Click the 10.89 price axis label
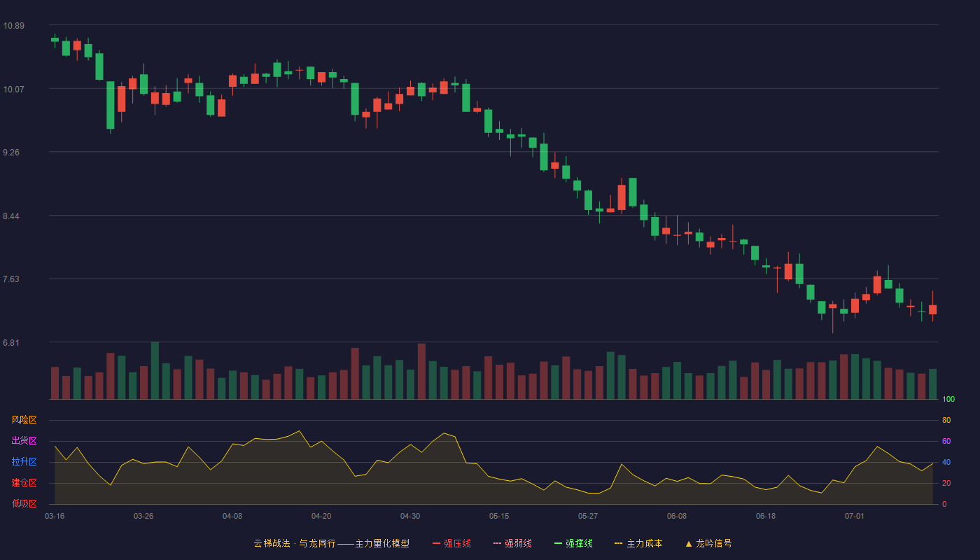This screenshot has width=980, height=560. click(13, 26)
